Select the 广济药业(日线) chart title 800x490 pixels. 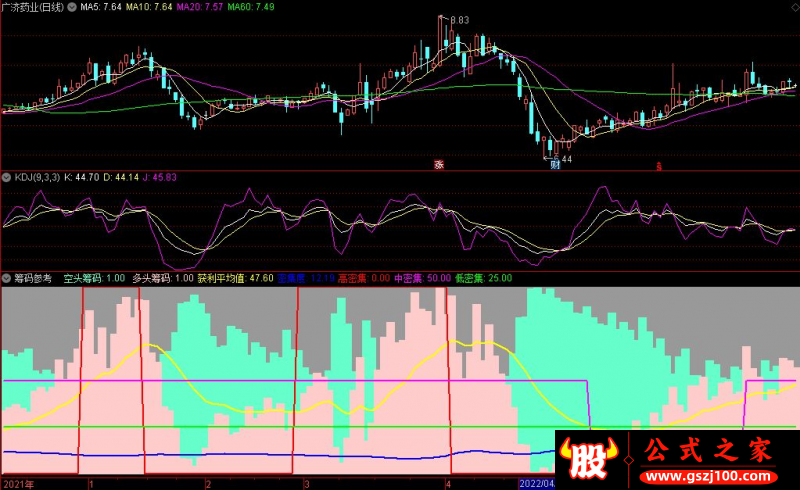33,7
